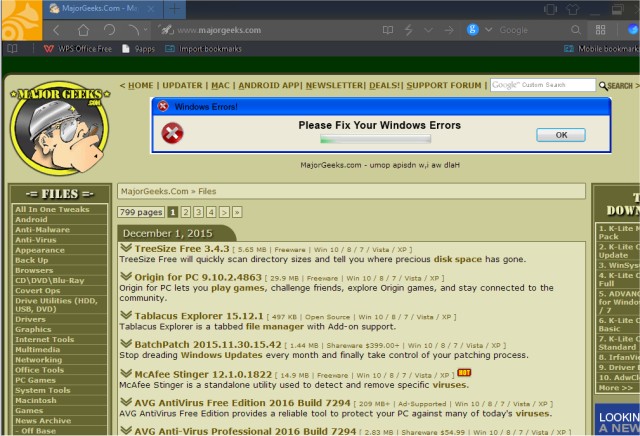Screen dimensions: 640x436
Task: Open the bookmarks panel book icon
Action: pyautogui.click(x=12, y=49)
